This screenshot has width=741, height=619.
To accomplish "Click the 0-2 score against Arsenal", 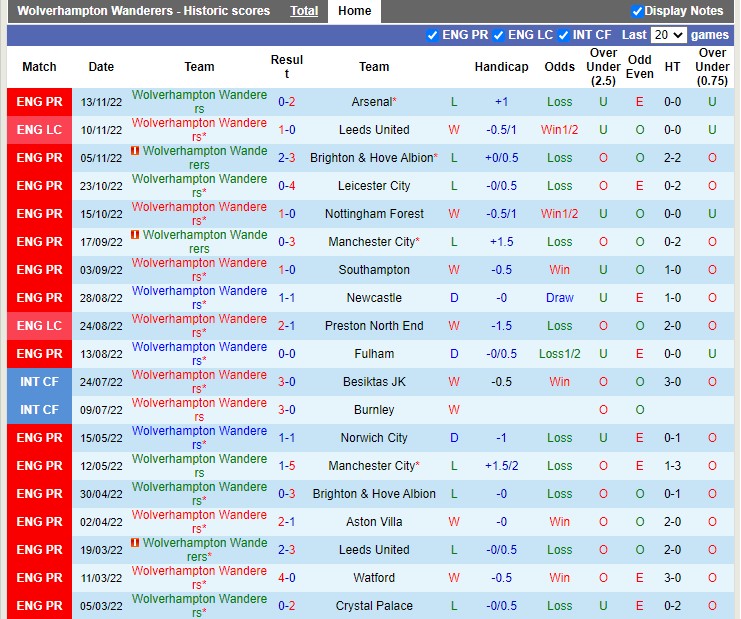I will coord(286,102).
